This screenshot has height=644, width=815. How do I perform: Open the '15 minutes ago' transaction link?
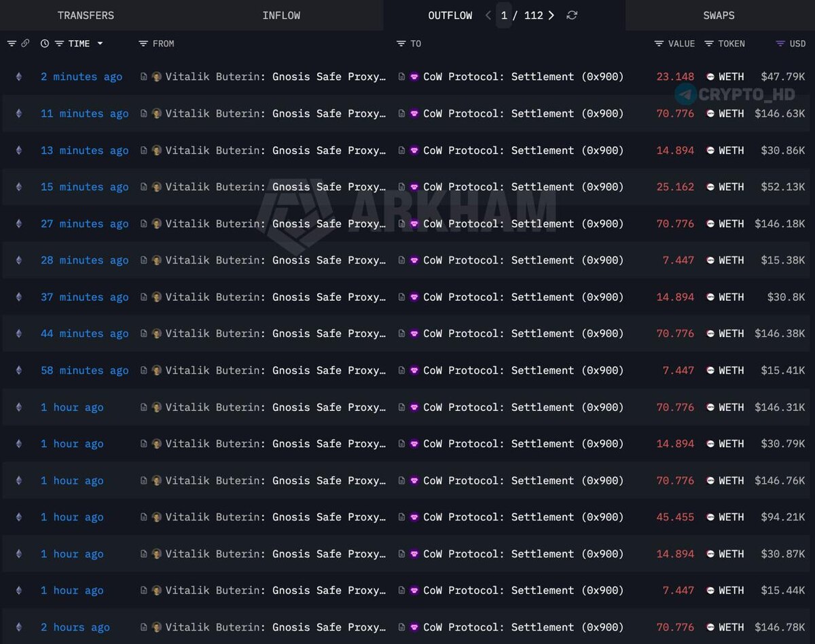(84, 187)
